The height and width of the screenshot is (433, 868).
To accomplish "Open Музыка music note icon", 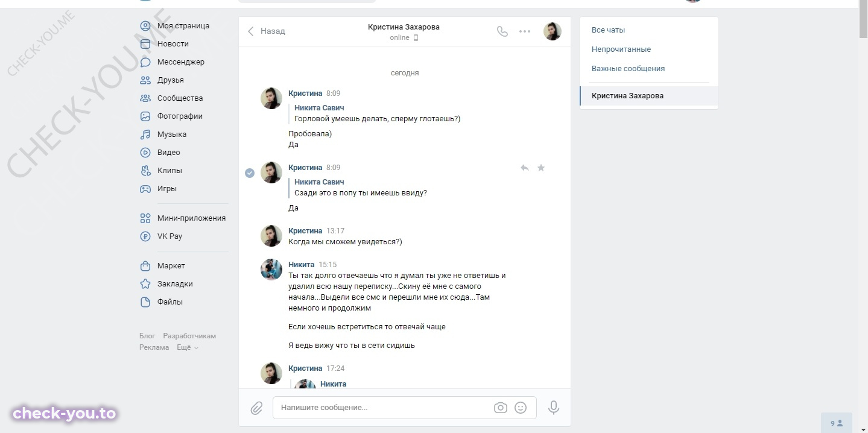I will (x=145, y=134).
